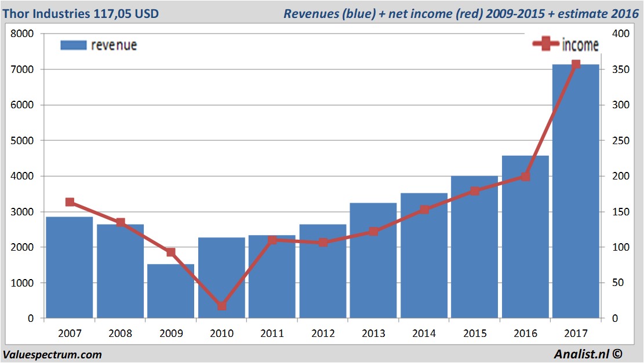Click the 2010 income low data point
This screenshot has width=644, height=363.
[x=222, y=306]
